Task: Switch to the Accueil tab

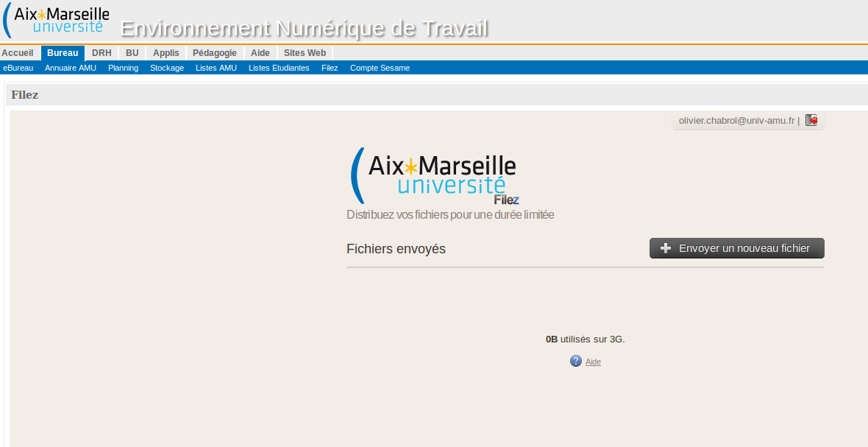Action: [18, 53]
